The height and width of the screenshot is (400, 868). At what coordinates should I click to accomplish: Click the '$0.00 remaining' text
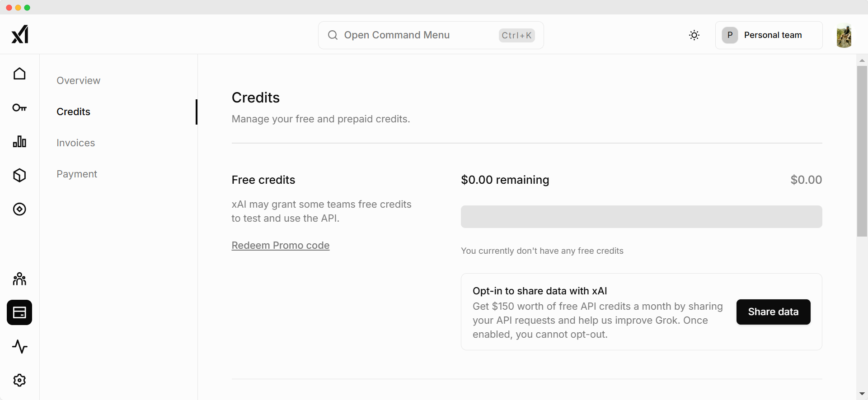(x=505, y=180)
